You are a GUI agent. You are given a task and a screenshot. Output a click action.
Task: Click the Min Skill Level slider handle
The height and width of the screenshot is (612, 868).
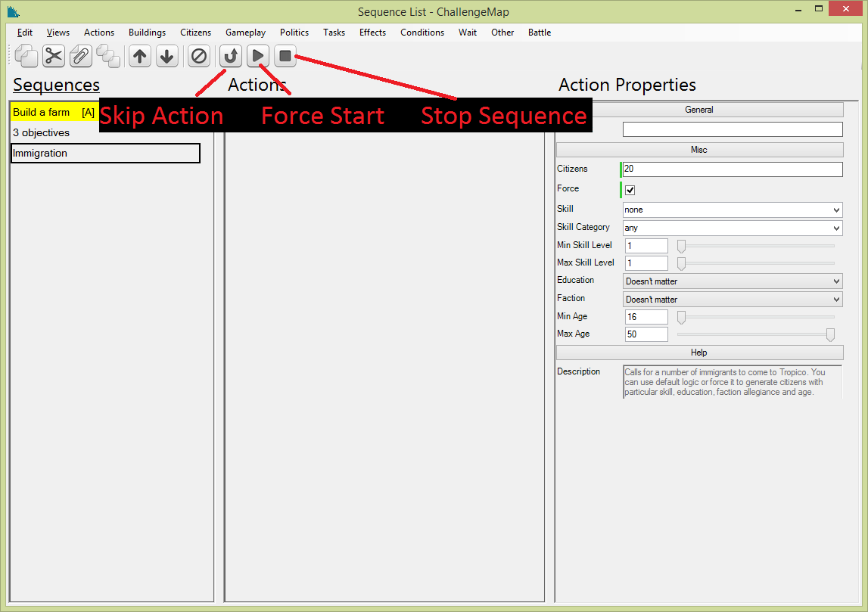tap(681, 246)
